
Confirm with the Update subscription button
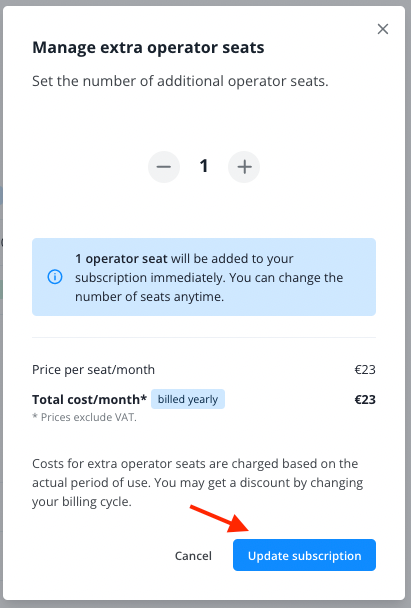pyautogui.click(x=304, y=555)
